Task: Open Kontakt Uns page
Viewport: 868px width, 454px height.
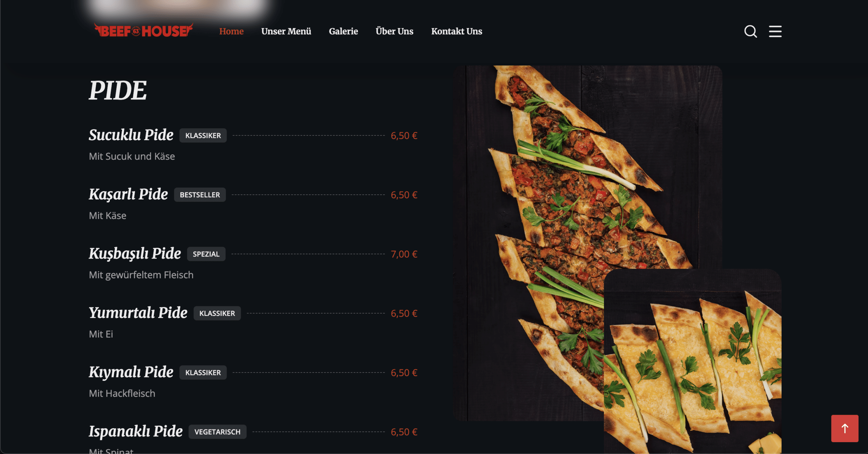Action: point(456,31)
